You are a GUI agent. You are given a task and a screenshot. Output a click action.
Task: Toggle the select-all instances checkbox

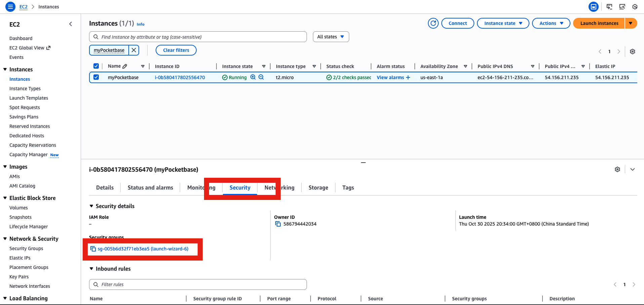[x=96, y=66]
